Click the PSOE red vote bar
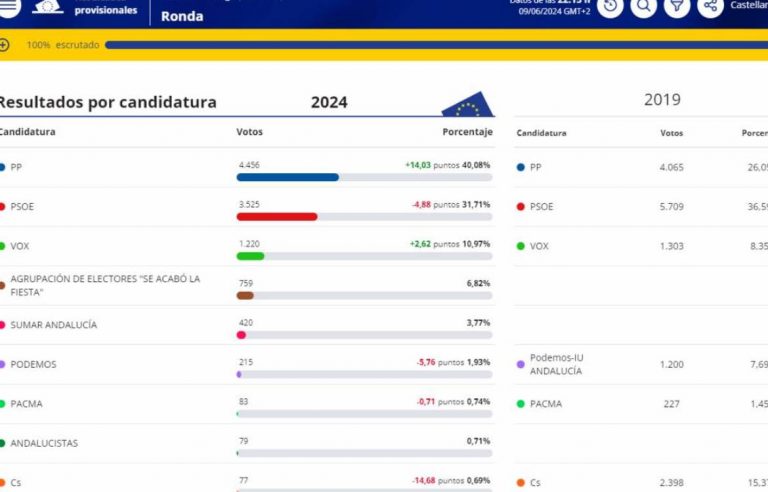Viewport: 768px width, 492px height. tap(277, 216)
